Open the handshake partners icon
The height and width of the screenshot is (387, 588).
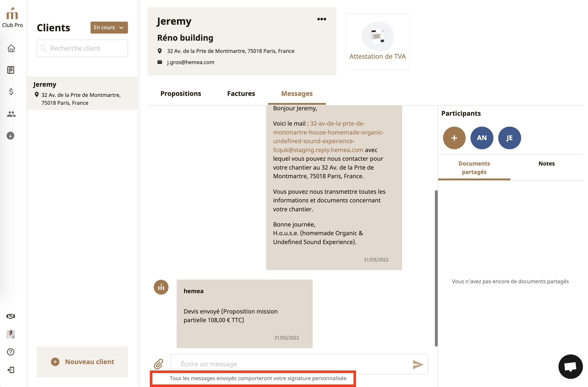point(11,316)
